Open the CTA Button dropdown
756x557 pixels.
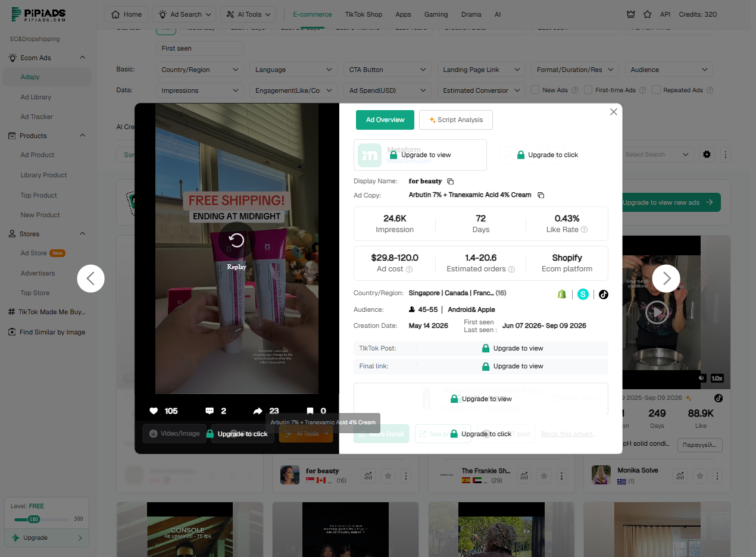[388, 70]
